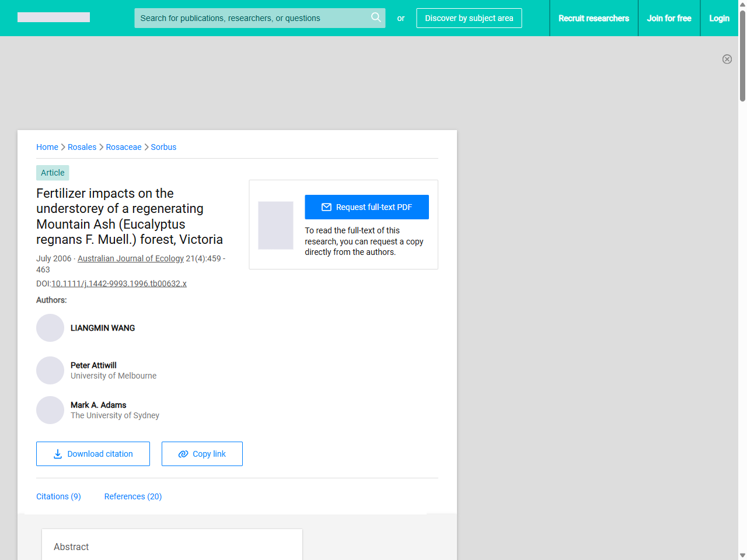The image size is (747, 560).
Task: Click LIANGMIN WANG's avatar picture
Action: tap(50, 328)
